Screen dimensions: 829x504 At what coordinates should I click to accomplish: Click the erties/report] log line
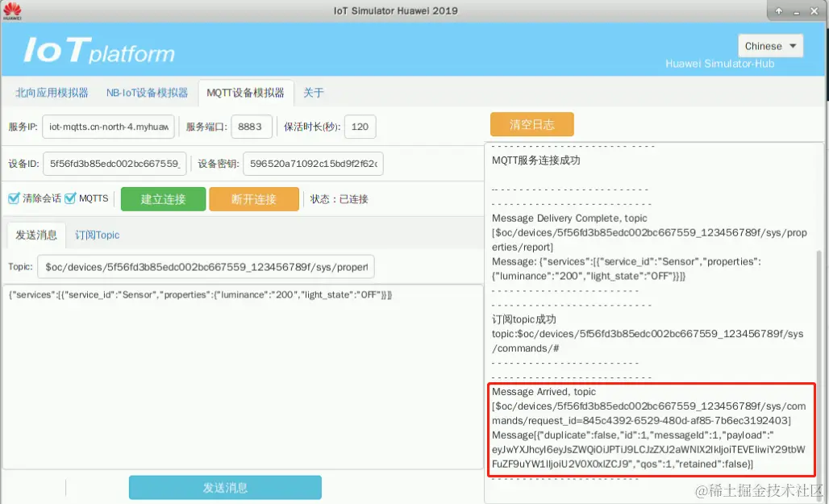click(x=523, y=247)
